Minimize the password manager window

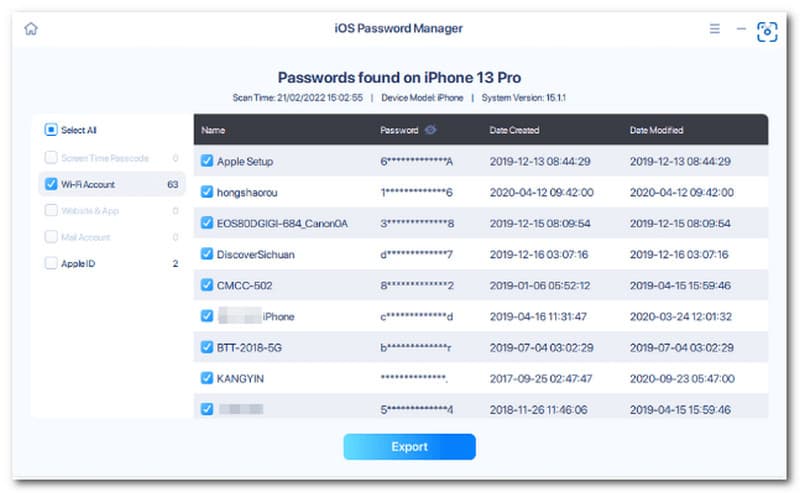click(x=741, y=29)
